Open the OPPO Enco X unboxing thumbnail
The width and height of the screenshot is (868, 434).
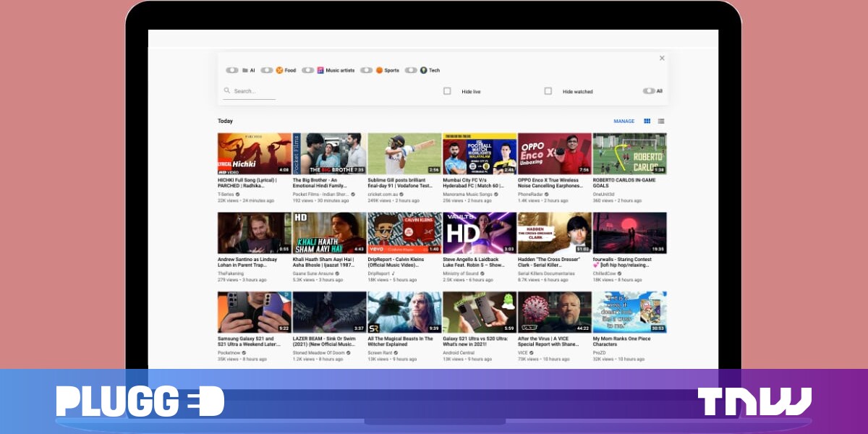pyautogui.click(x=554, y=153)
